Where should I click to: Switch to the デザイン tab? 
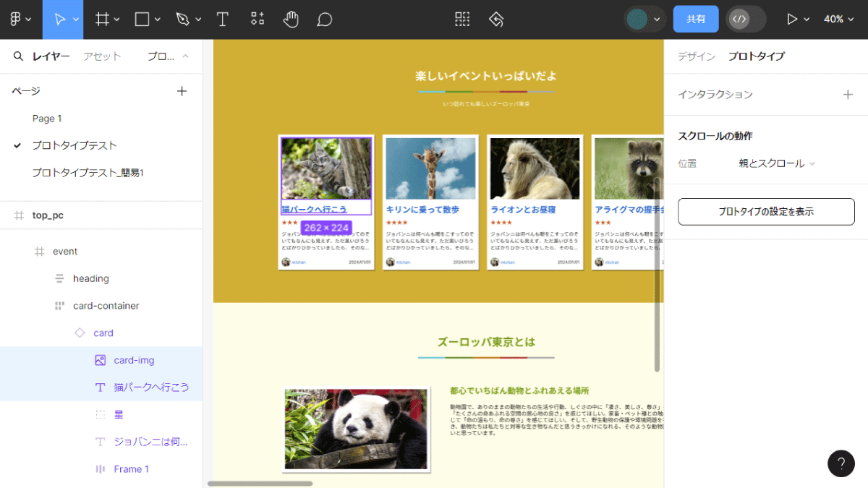[697, 56]
